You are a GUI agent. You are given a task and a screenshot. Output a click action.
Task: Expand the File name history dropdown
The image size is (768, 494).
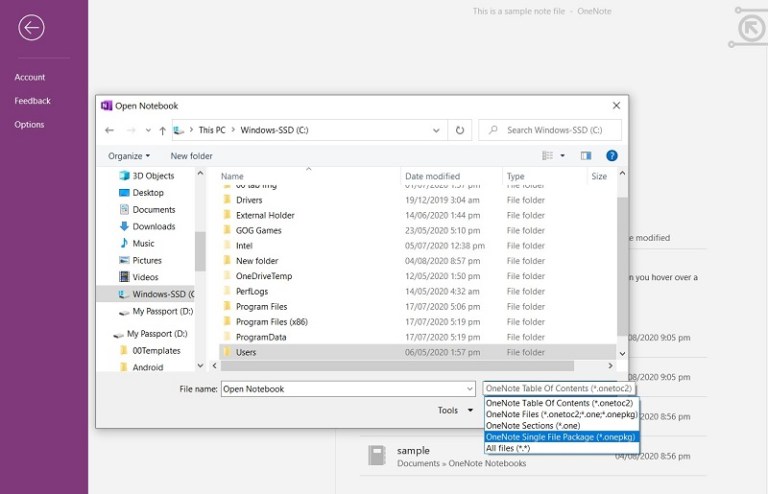point(470,389)
